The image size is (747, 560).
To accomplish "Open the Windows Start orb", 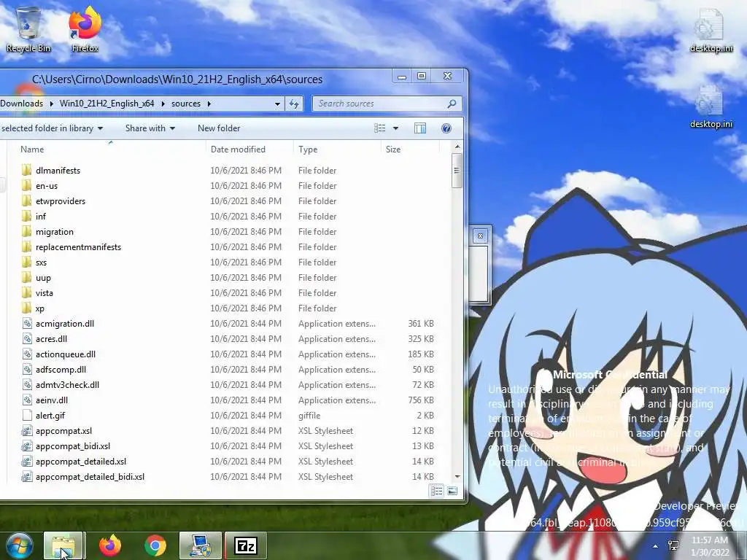I will pos(19,545).
